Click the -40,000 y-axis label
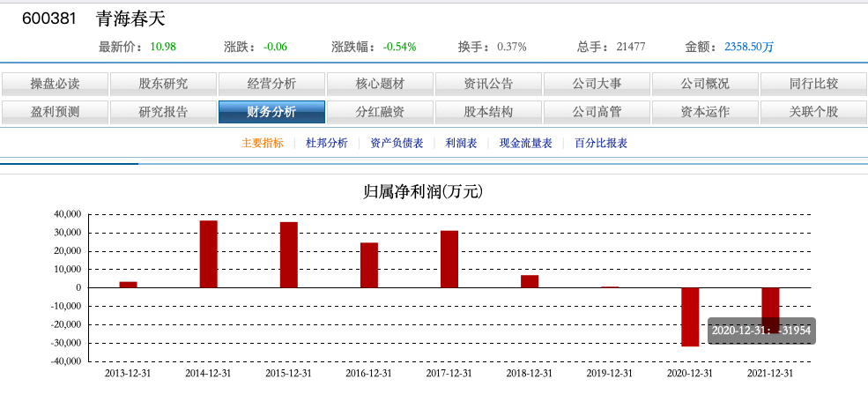This screenshot has width=868, height=394. point(68,361)
